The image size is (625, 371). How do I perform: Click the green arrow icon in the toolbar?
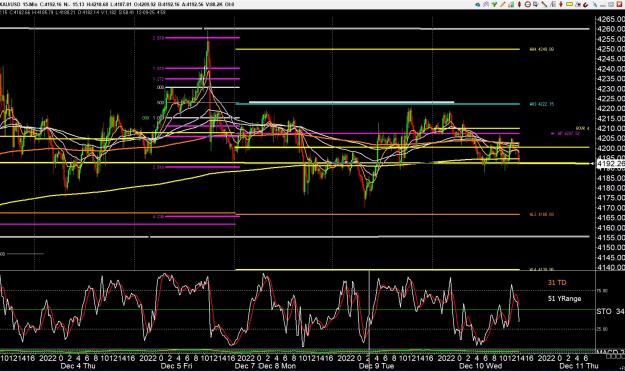[494, 4]
